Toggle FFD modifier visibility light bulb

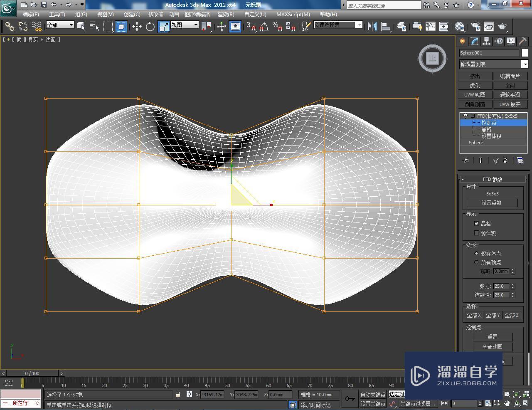[x=465, y=116]
